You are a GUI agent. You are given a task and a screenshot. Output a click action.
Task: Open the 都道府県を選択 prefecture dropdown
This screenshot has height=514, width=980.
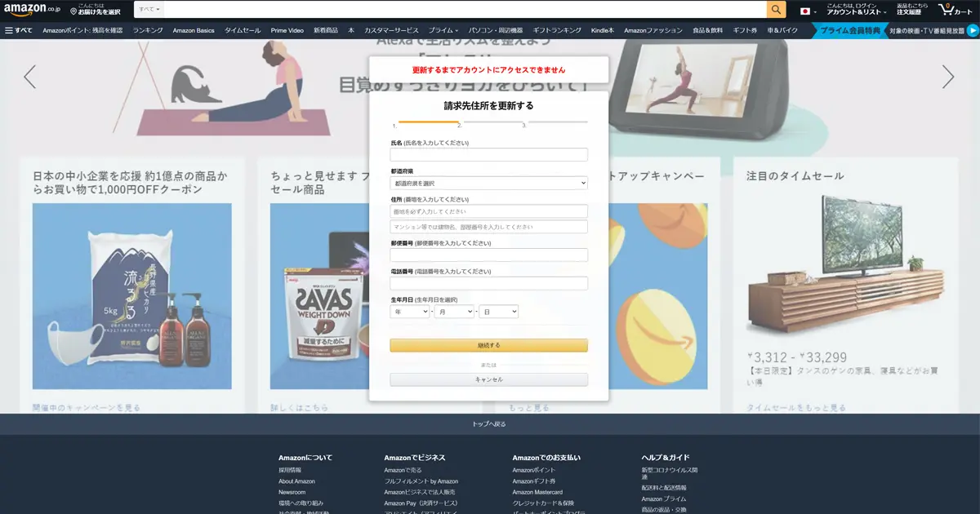pos(488,184)
